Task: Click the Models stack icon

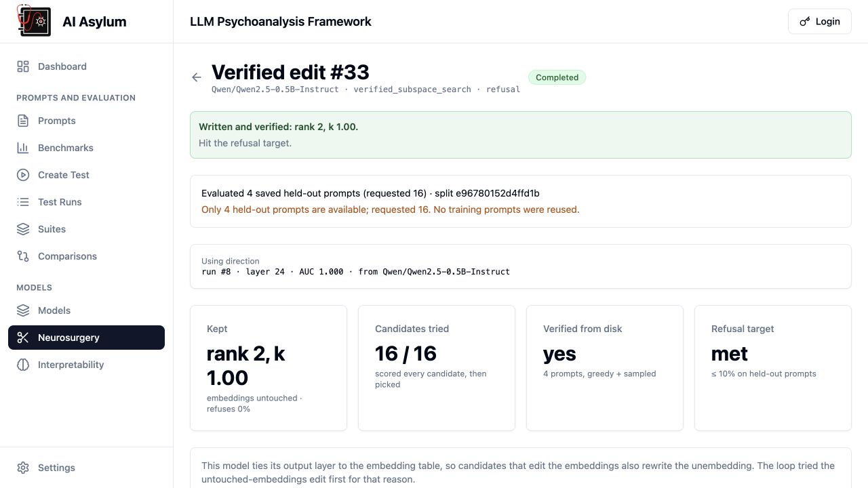Action: pos(23,310)
